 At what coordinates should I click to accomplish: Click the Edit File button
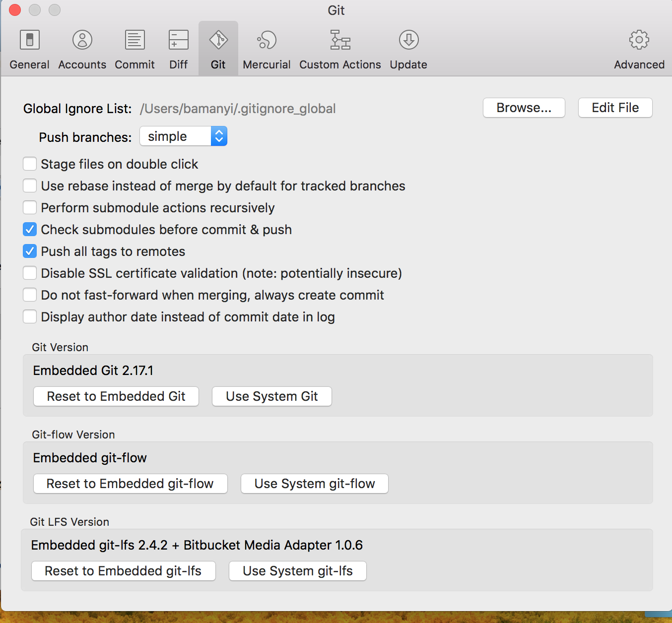coord(615,108)
